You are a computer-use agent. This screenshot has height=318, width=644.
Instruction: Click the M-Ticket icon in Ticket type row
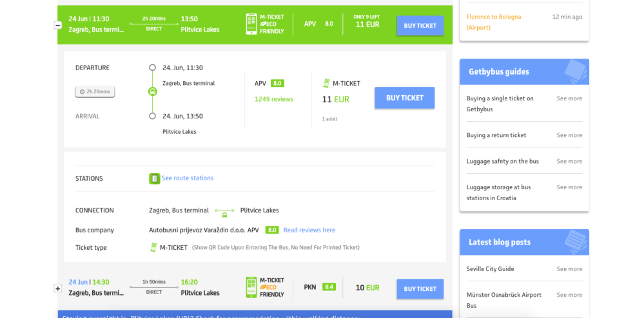point(153,247)
